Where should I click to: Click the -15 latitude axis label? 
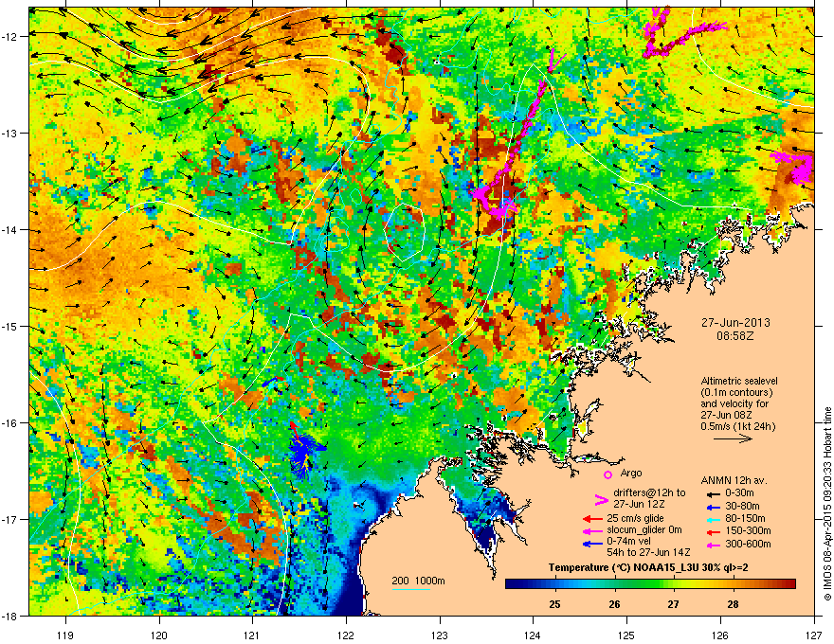coord(10,326)
